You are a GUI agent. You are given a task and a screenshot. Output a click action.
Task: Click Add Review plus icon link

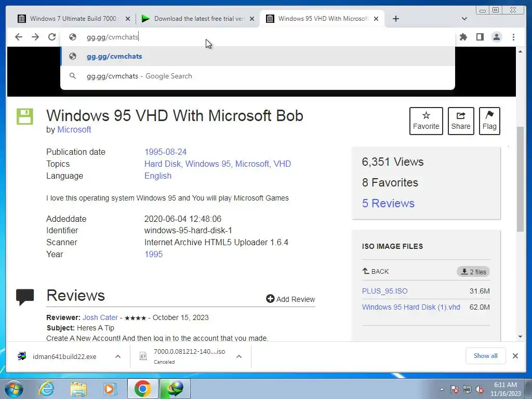click(x=290, y=299)
